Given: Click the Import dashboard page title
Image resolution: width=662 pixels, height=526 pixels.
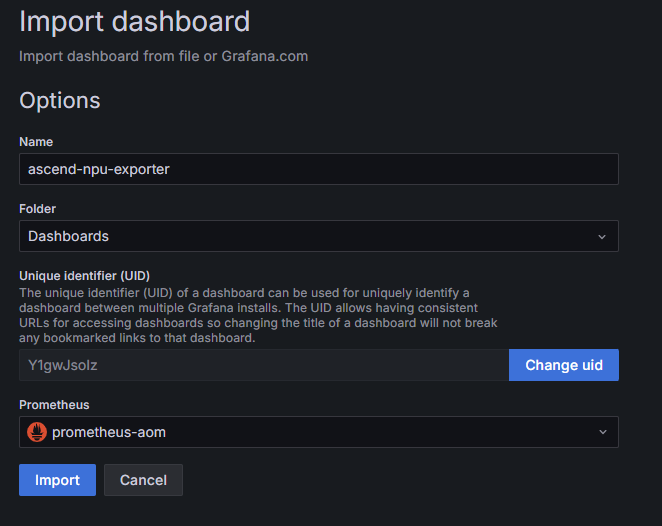Looking at the screenshot, I should pyautogui.click(x=135, y=21).
